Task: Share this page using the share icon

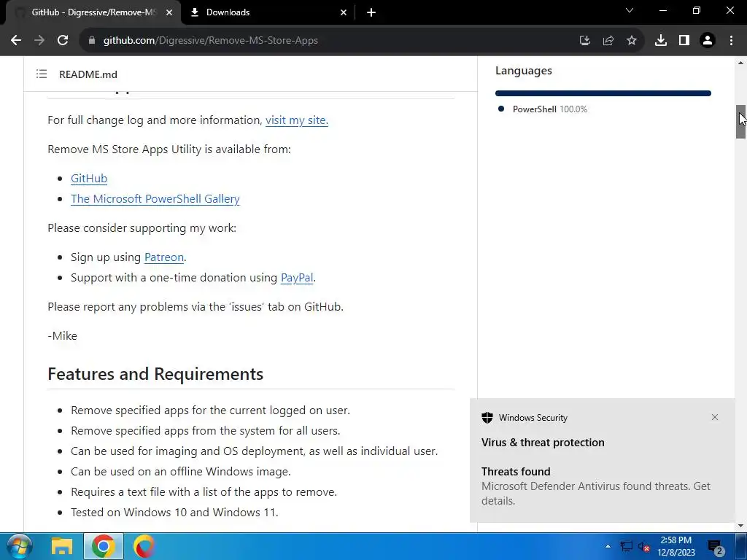Action: [608, 41]
